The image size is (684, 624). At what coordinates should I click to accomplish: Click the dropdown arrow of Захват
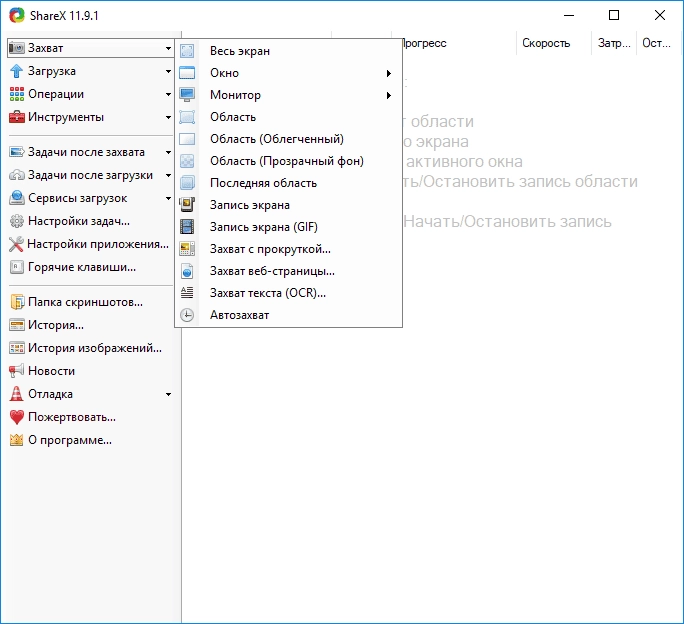[x=168, y=48]
